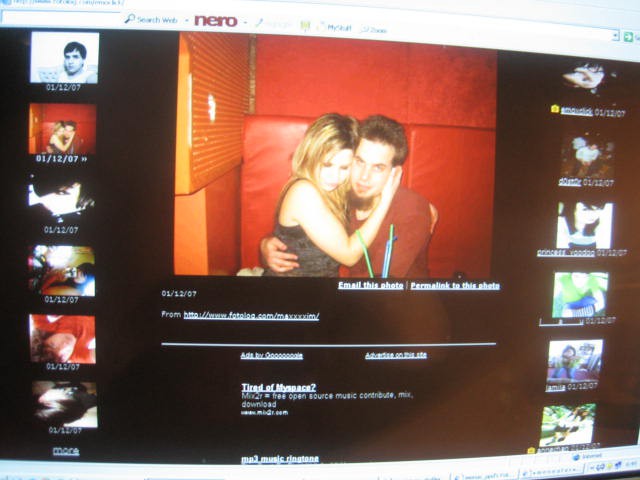Open the fourth left-column thumbnail, blurry colorful photo

coord(62,270)
